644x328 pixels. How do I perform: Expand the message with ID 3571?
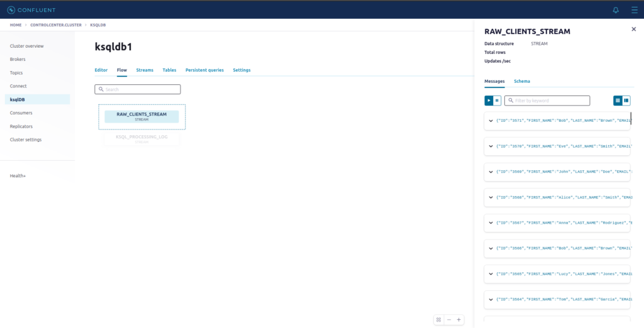(491, 121)
